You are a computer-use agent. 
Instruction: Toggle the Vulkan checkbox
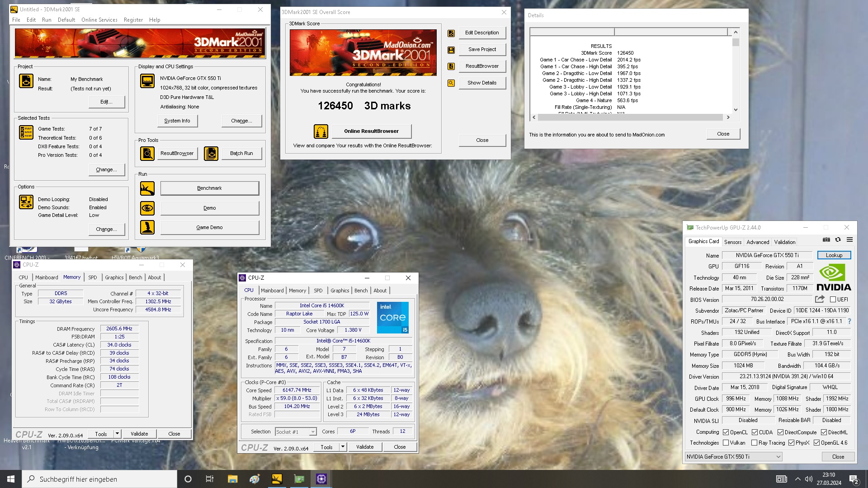pos(726,443)
